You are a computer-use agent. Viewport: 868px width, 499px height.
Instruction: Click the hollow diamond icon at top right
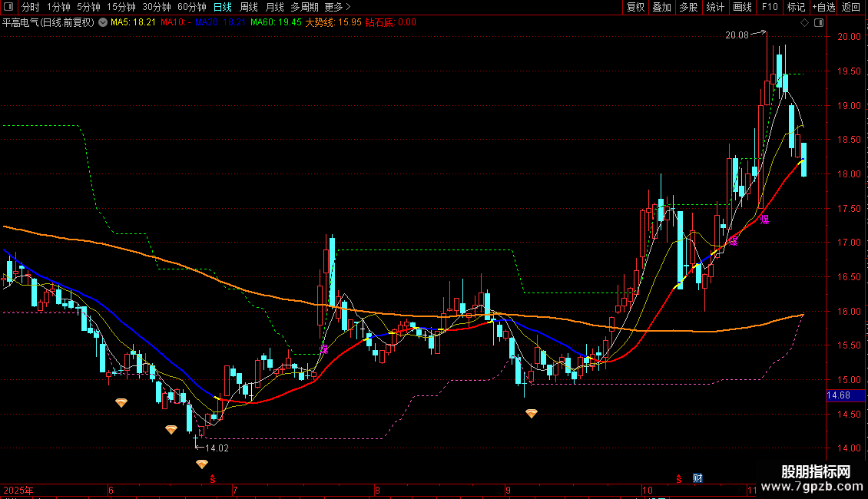[x=805, y=23]
